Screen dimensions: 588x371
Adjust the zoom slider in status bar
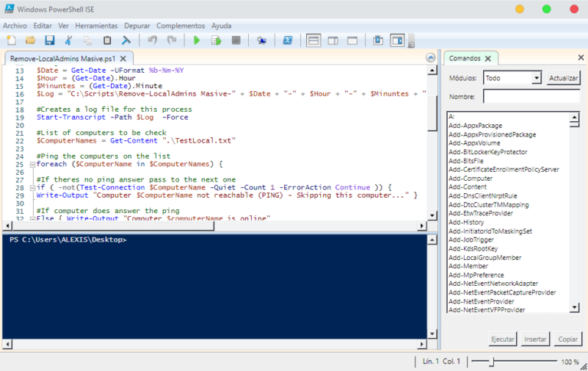pos(493,362)
